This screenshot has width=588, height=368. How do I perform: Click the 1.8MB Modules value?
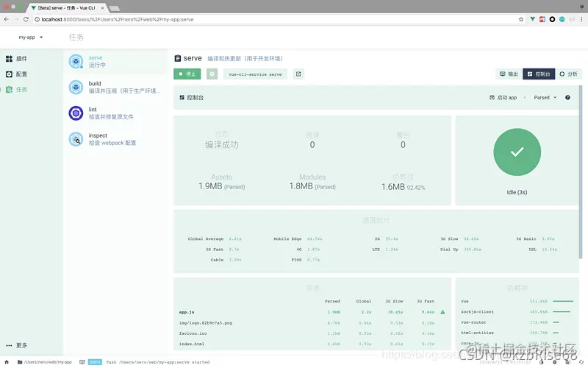coord(312,186)
